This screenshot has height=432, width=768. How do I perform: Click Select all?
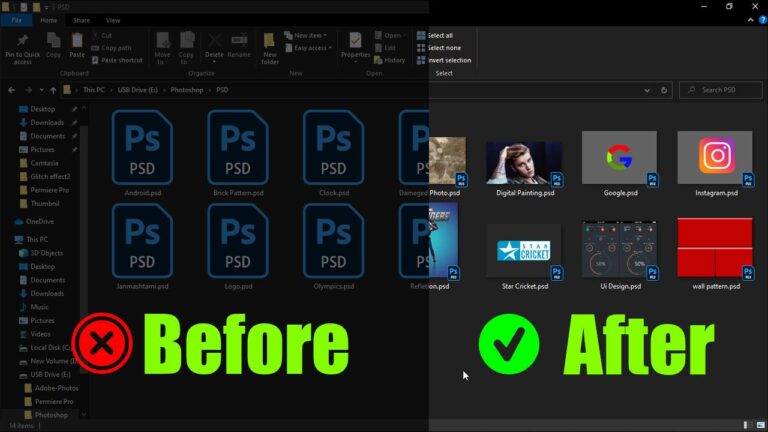coord(435,35)
